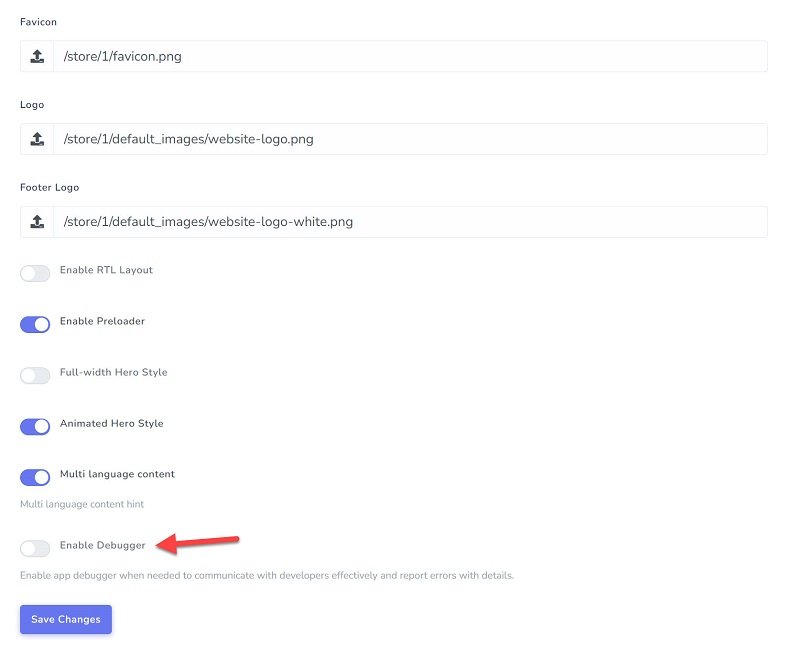
Task: Enable the Debugger toggle switch
Action: [35, 548]
